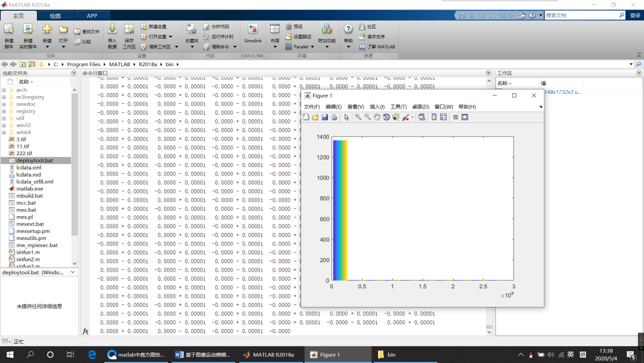This screenshot has height=363, width=644.
Task: Click the Windows Start button
Action: (10, 355)
